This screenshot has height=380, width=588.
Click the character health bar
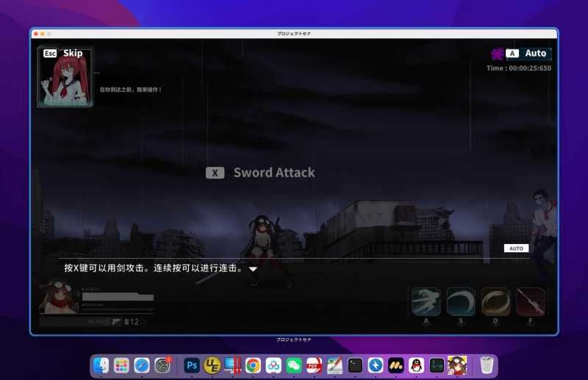(118, 298)
